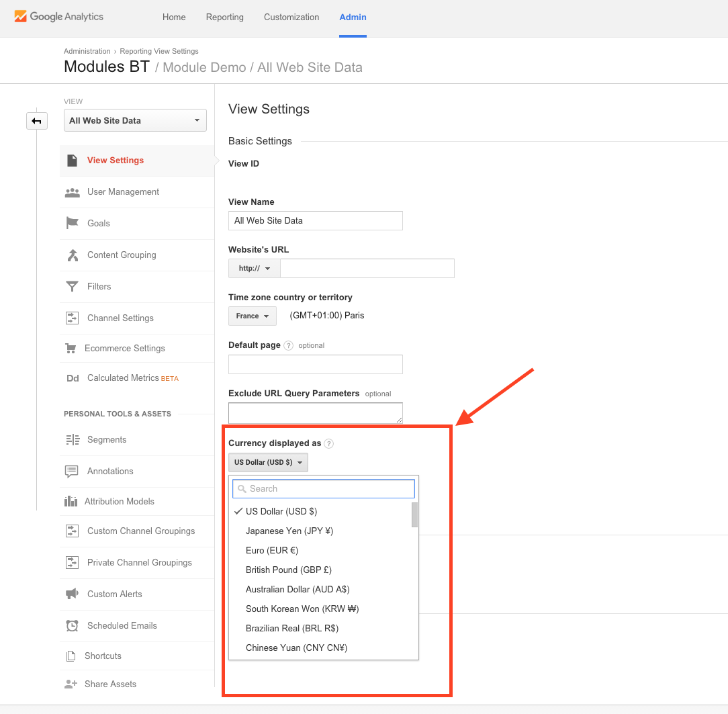Click the Share Assets person icon
This screenshot has height=714, width=728.
71,684
